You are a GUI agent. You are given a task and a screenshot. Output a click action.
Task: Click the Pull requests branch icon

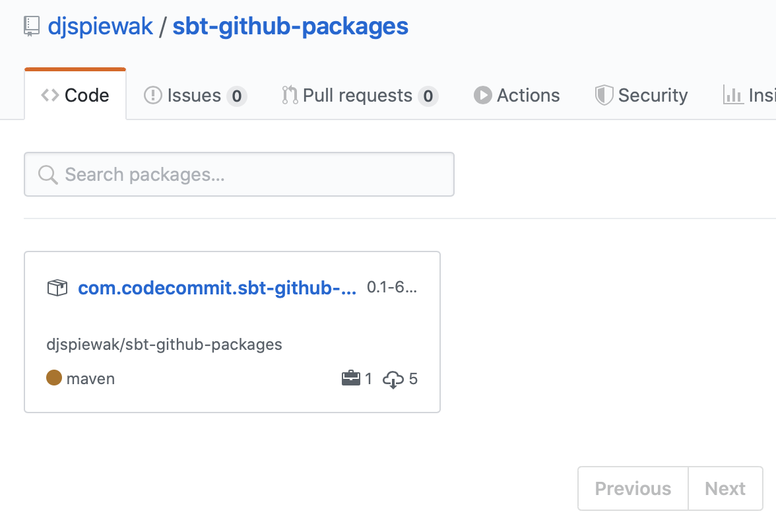(290, 96)
